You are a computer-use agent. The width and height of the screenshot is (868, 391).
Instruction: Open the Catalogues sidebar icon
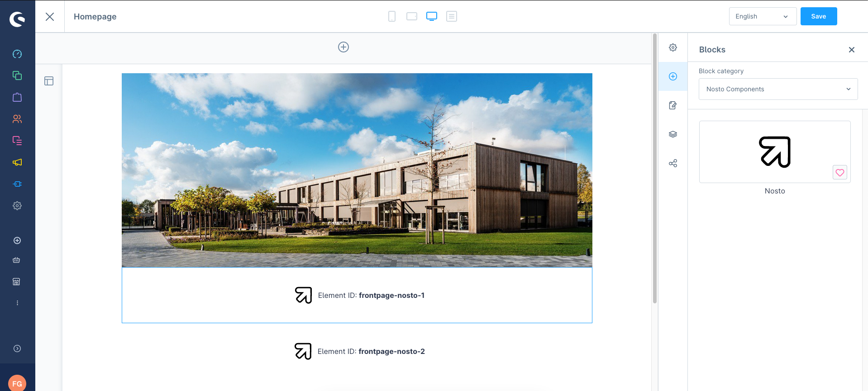click(17, 75)
